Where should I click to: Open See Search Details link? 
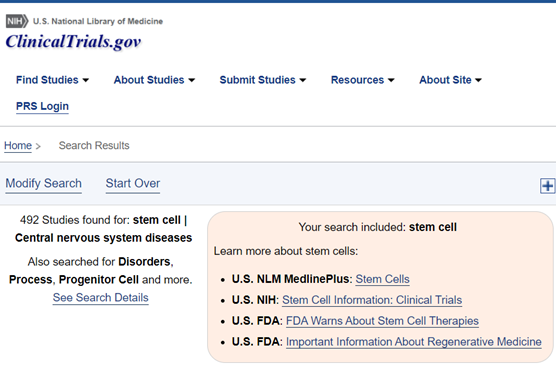tap(101, 298)
